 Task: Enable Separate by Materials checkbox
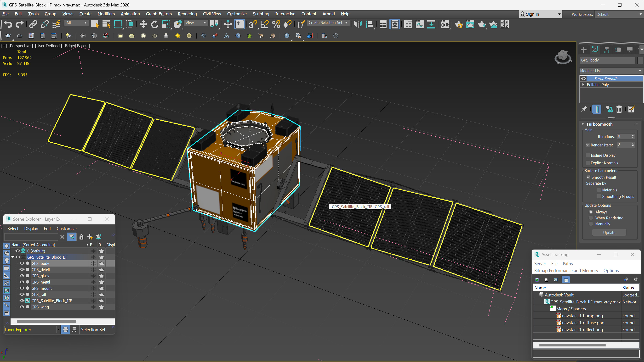[x=599, y=190]
